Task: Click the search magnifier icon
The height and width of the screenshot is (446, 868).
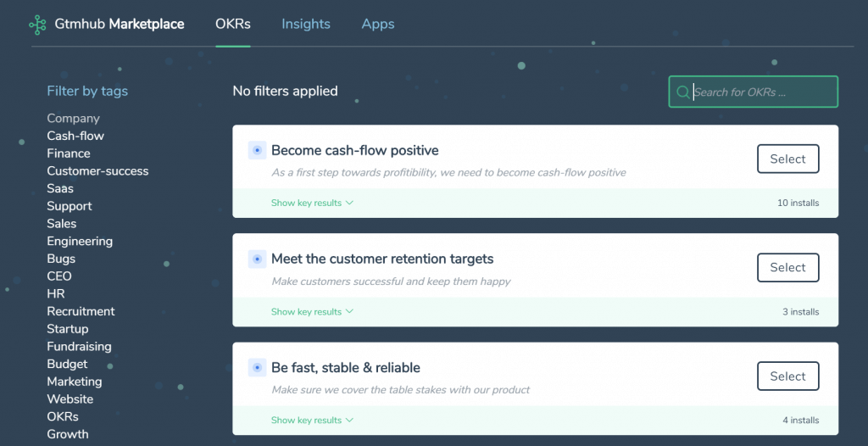Action: 683,92
